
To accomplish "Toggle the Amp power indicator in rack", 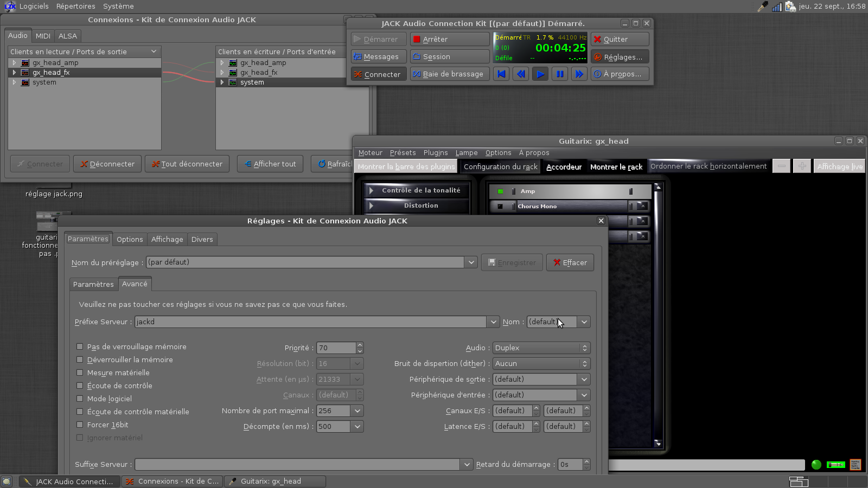I will click(500, 191).
